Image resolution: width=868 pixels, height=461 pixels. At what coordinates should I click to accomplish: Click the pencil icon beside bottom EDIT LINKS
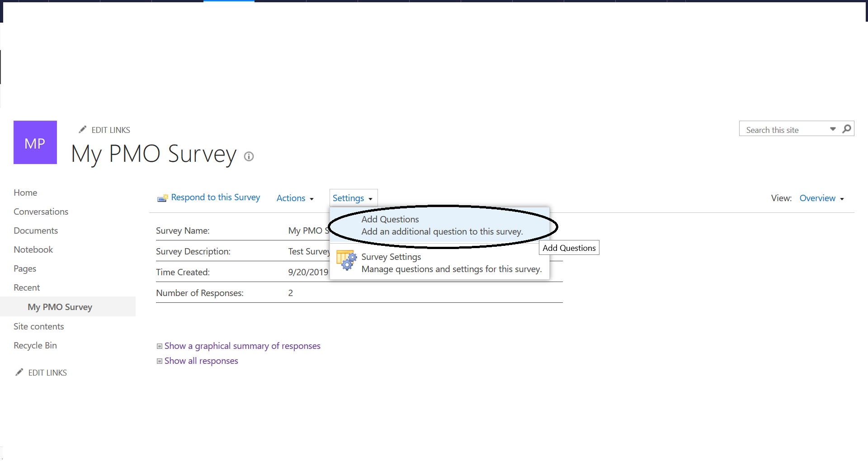(19, 372)
